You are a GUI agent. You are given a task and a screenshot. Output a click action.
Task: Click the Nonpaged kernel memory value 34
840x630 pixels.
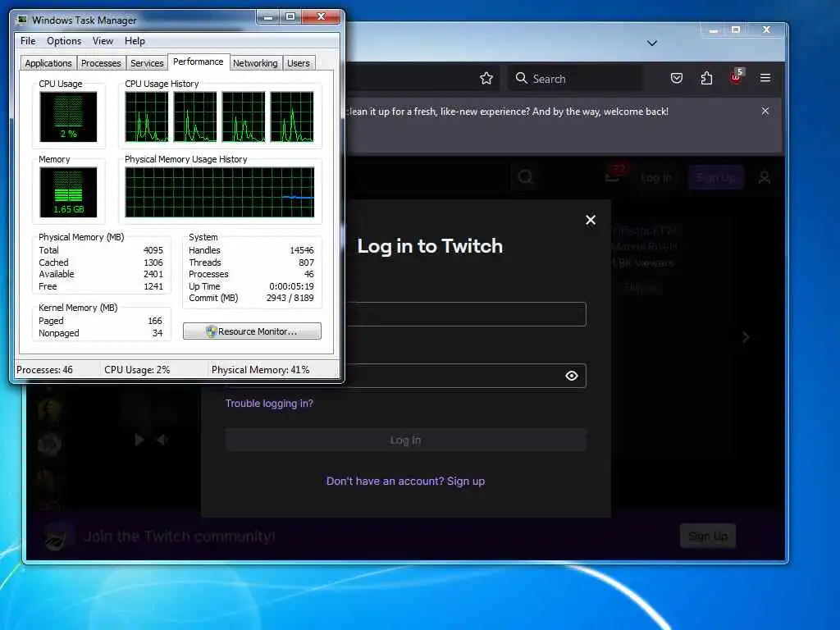point(157,333)
